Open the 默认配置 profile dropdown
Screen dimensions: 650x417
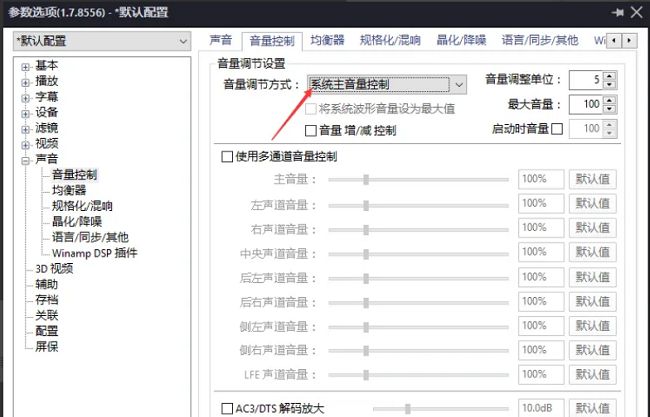(102, 41)
